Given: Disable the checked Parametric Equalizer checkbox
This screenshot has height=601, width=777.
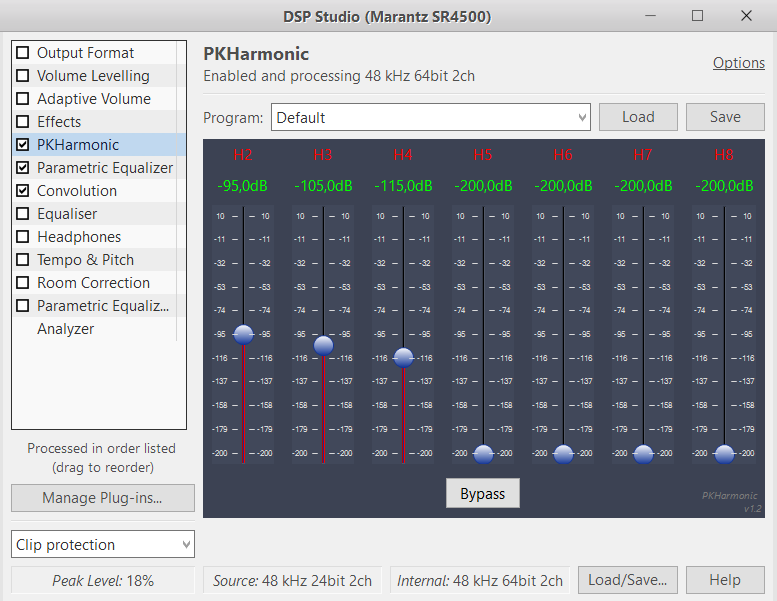Looking at the screenshot, I should click(23, 167).
